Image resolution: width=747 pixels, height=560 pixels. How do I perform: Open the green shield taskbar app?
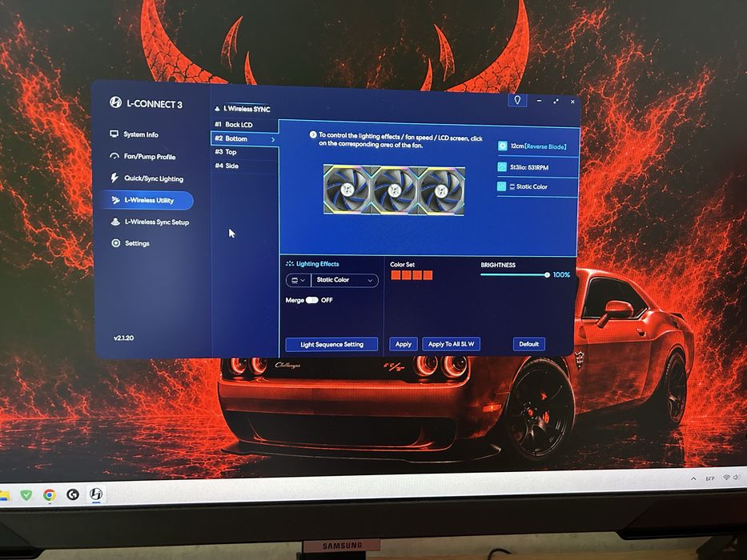pos(26,495)
